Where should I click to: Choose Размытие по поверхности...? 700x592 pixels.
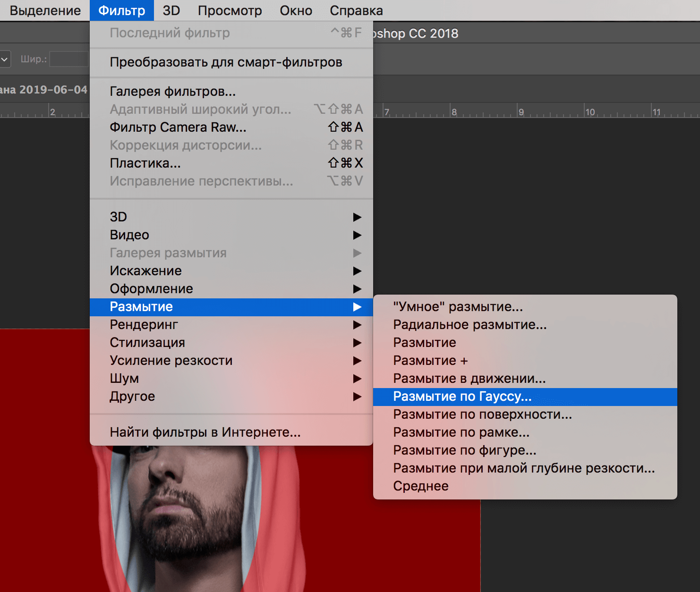pos(525,414)
